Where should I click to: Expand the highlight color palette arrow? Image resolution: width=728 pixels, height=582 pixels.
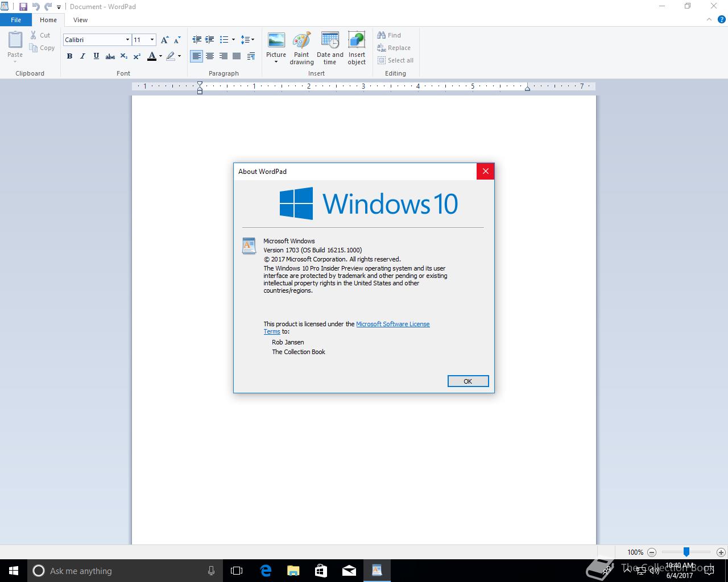click(179, 56)
